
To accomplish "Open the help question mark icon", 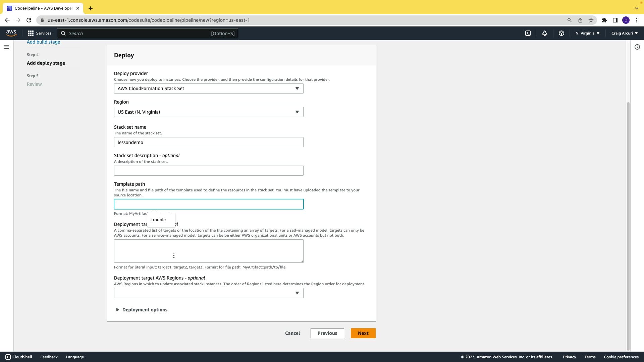I will [x=561, y=33].
